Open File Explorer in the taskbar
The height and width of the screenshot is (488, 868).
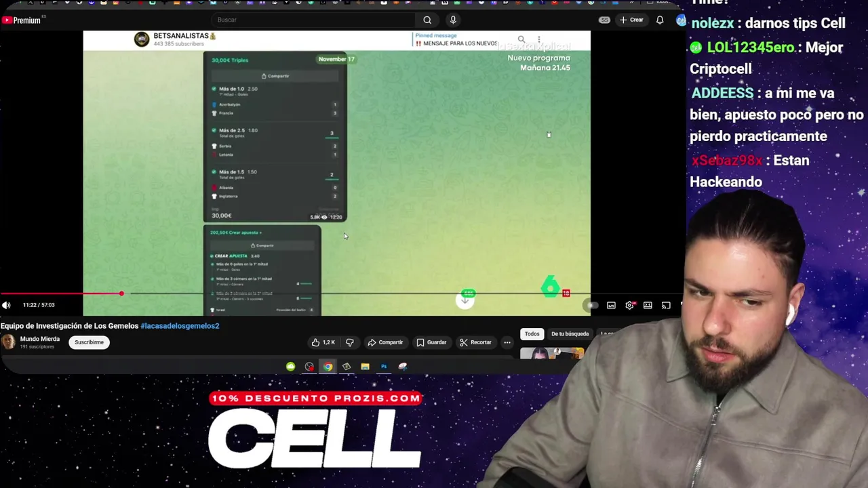[365, 367]
